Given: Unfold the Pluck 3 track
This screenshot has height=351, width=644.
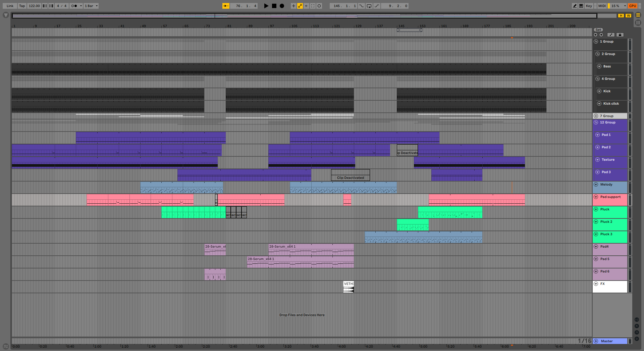Looking at the screenshot, I should pos(596,234).
